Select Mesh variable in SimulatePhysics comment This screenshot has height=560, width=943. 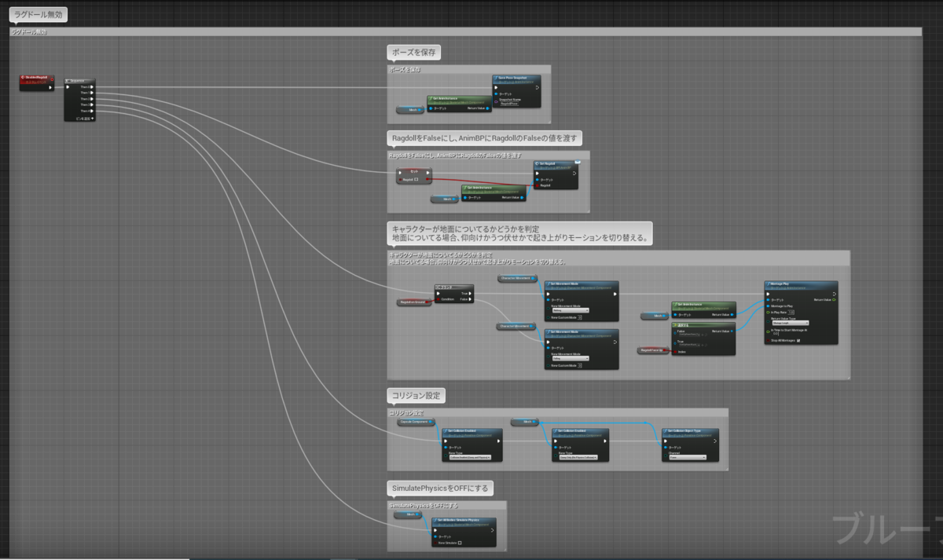click(408, 514)
